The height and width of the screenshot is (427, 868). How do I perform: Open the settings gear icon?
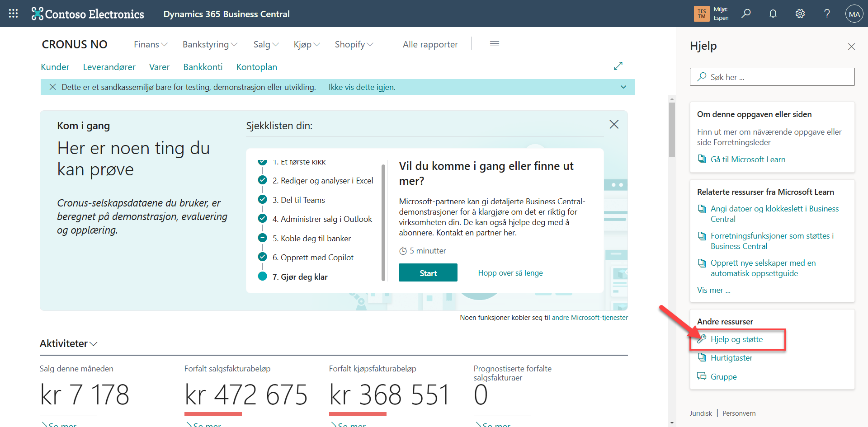click(x=800, y=14)
